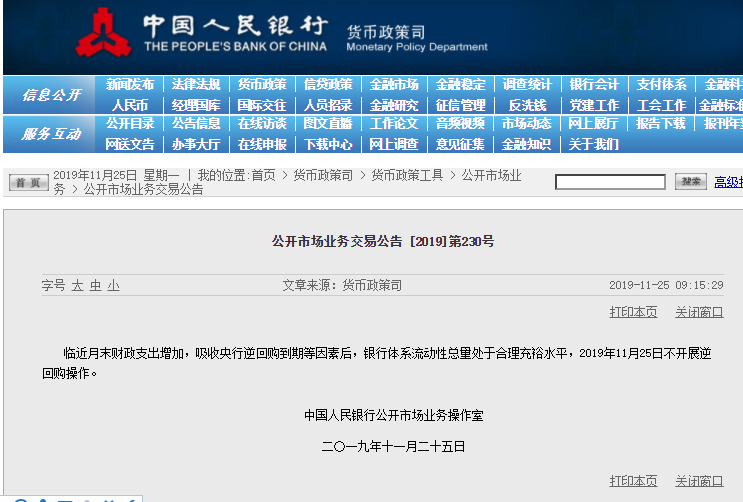Click upper 打印本页 print link
The height and width of the screenshot is (502, 743).
click(634, 312)
